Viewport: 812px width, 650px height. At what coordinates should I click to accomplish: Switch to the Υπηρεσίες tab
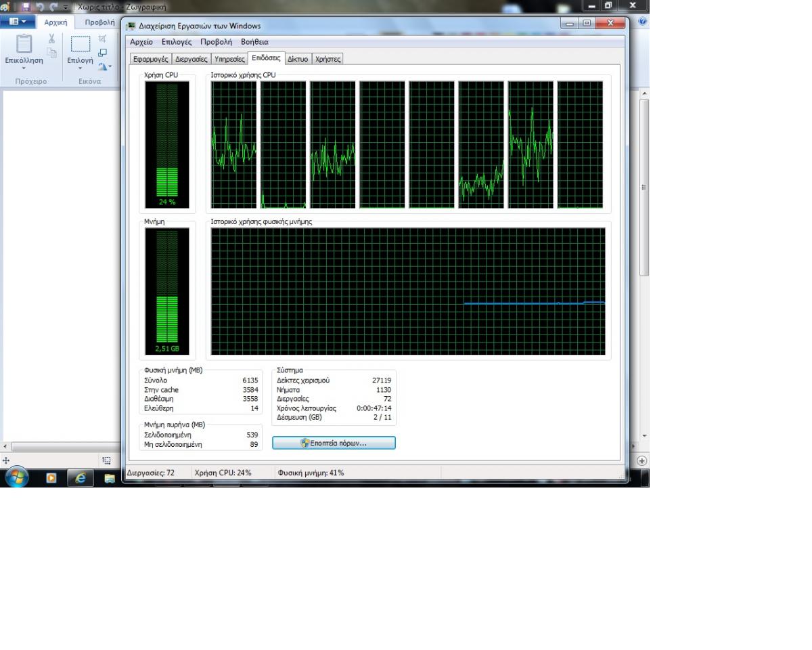click(229, 59)
